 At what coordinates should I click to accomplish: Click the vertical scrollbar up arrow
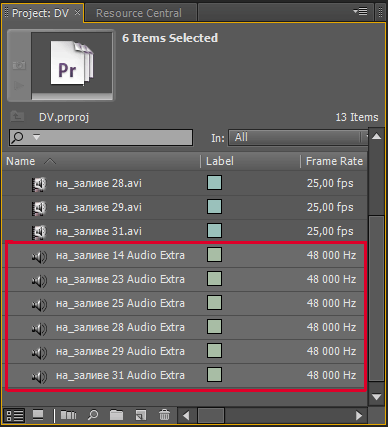377,136
